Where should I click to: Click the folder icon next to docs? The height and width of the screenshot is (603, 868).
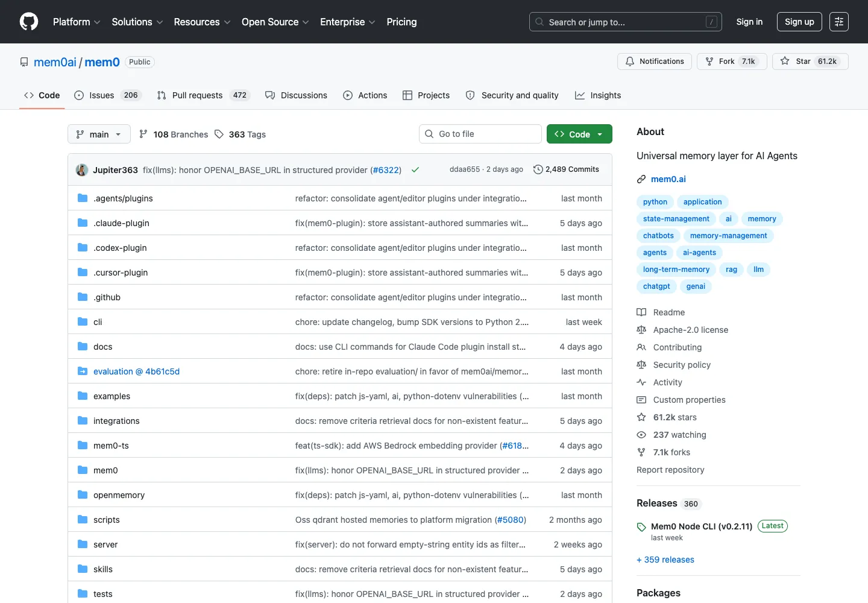click(x=83, y=347)
